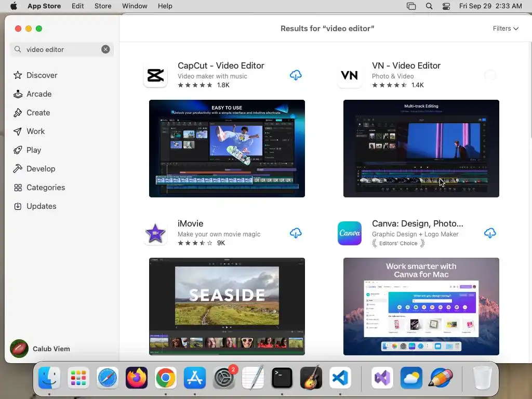Open the Window menu
Screen dimensions: 532x399
click(x=135, y=6)
